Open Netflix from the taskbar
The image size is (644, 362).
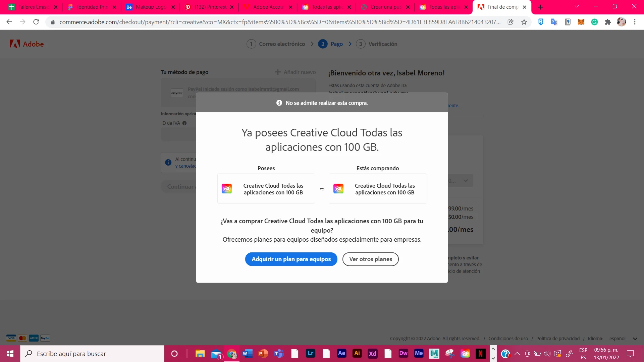pos(480,353)
